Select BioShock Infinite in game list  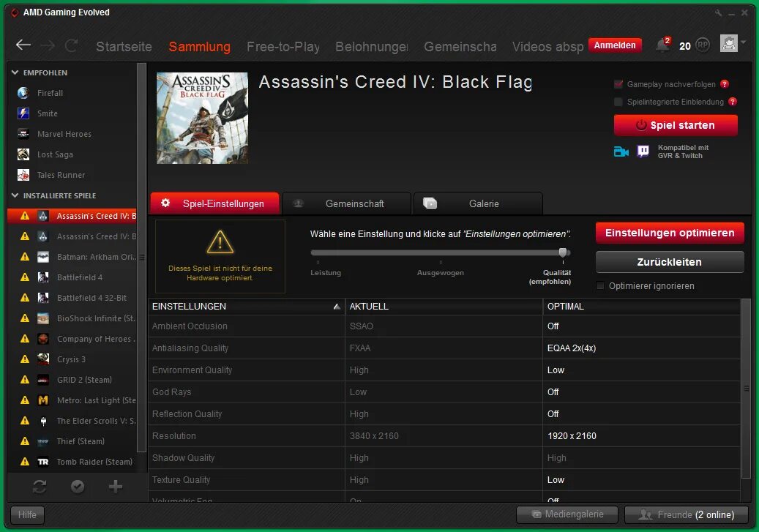click(x=72, y=318)
